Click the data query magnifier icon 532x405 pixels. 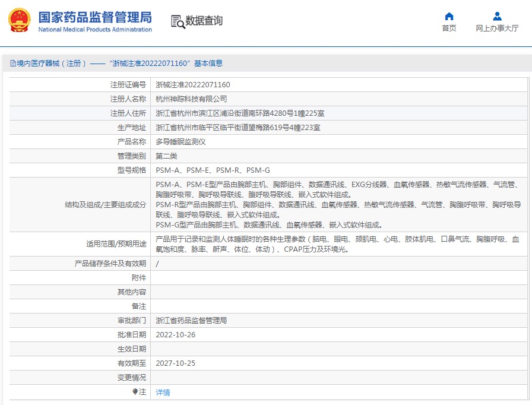[x=178, y=22]
